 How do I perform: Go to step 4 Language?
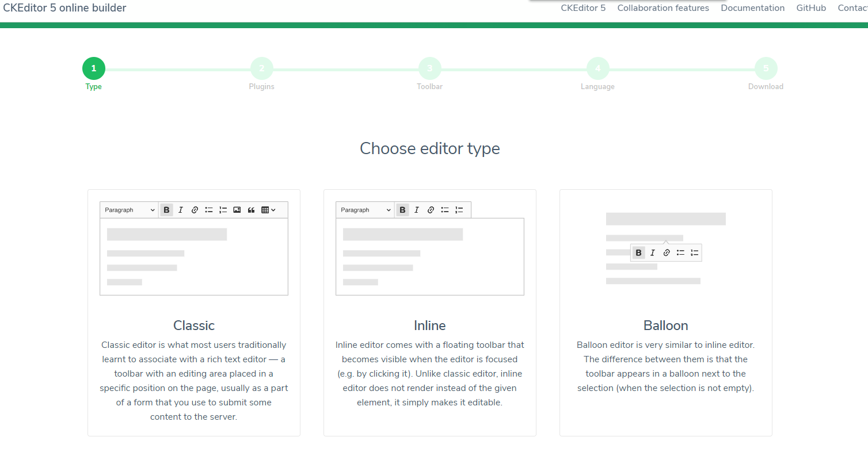(x=598, y=68)
